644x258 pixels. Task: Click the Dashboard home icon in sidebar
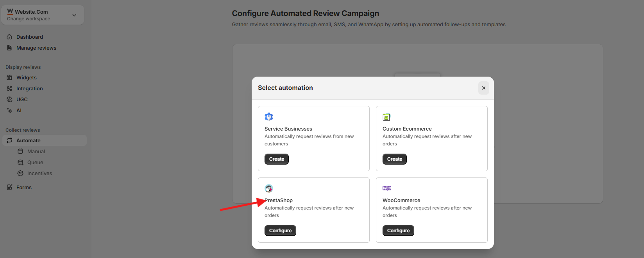click(9, 37)
